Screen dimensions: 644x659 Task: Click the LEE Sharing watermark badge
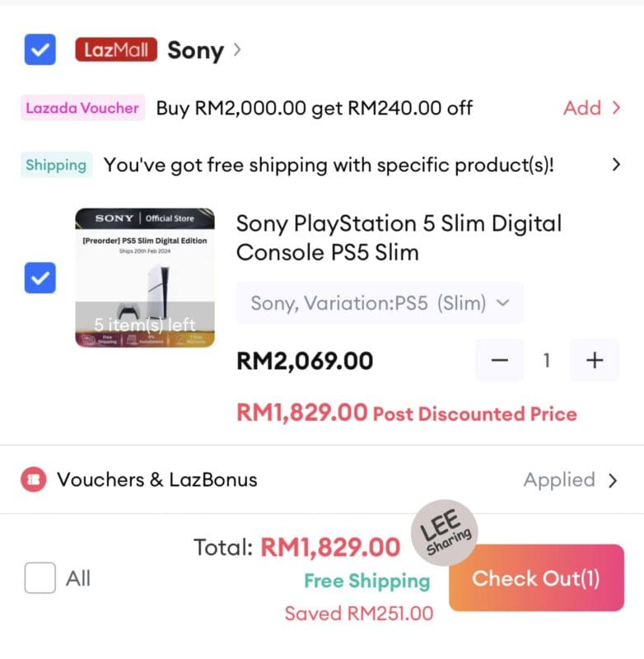[x=445, y=532]
